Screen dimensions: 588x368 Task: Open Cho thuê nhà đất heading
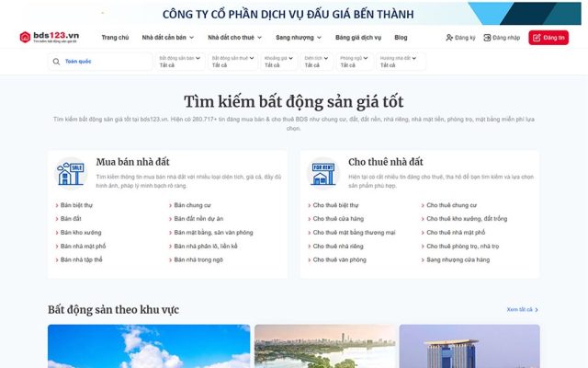click(386, 162)
